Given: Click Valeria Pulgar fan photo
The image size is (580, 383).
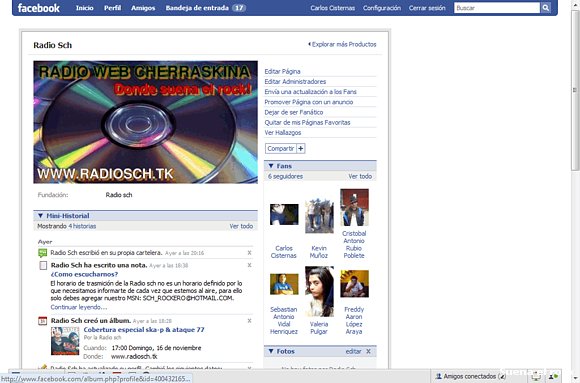Looking at the screenshot, I should pos(319,291).
